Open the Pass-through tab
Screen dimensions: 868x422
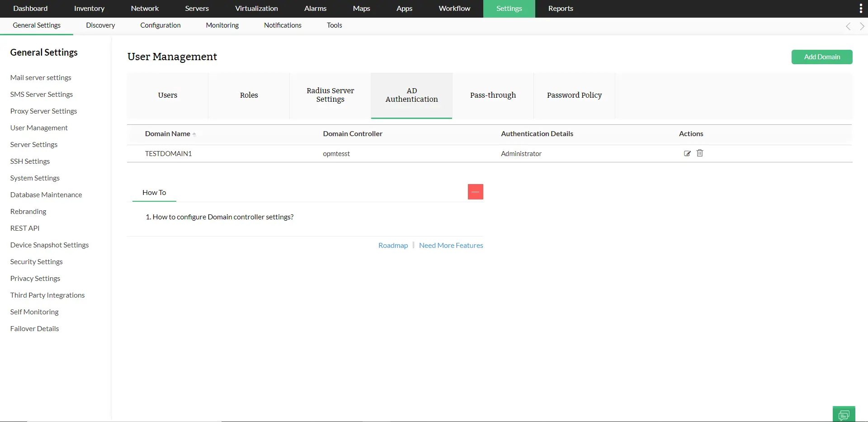pos(493,95)
